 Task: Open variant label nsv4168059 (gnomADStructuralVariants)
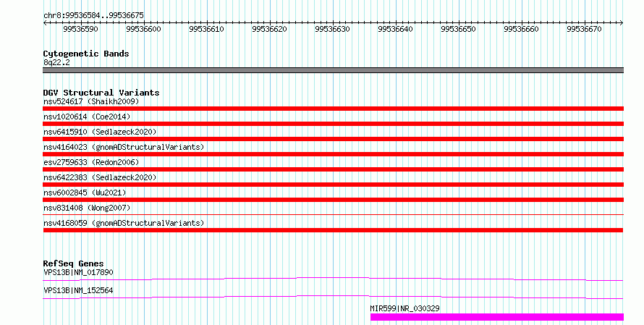coord(124,223)
